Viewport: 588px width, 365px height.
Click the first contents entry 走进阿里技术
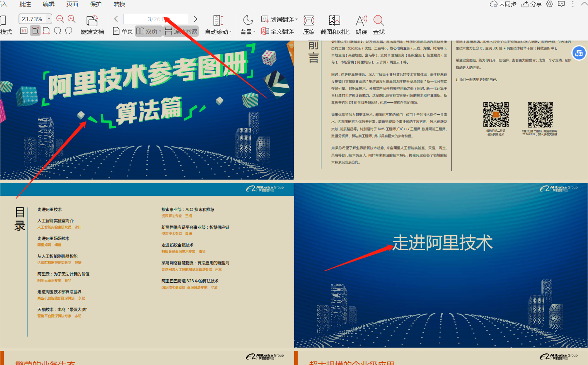click(49, 209)
